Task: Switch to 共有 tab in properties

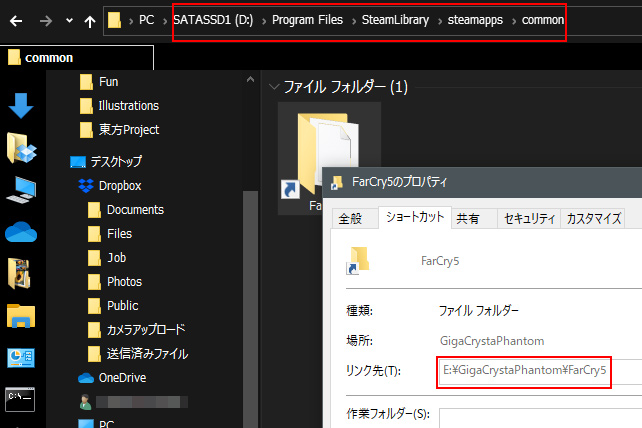Action: pyautogui.click(x=468, y=219)
